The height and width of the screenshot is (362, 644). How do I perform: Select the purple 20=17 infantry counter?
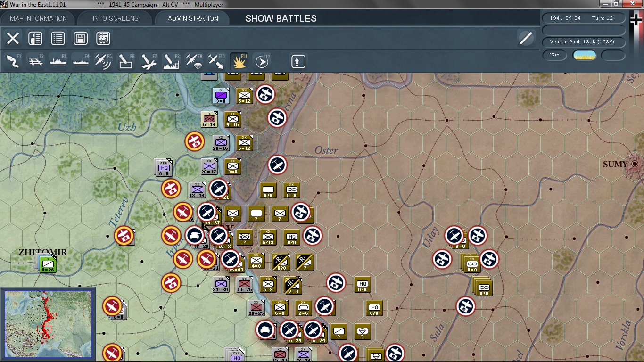209,166
